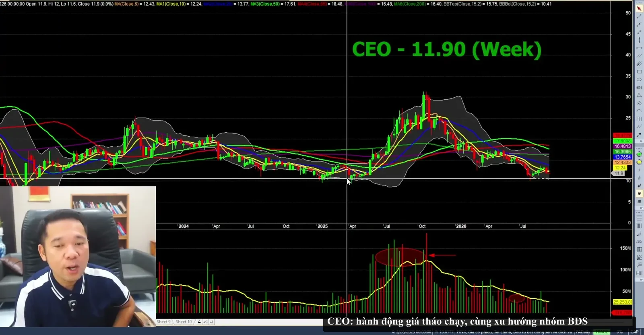This screenshot has height=335, width=644.
Task: Toggle monthly interval with m button
Action: (x=639, y=201)
